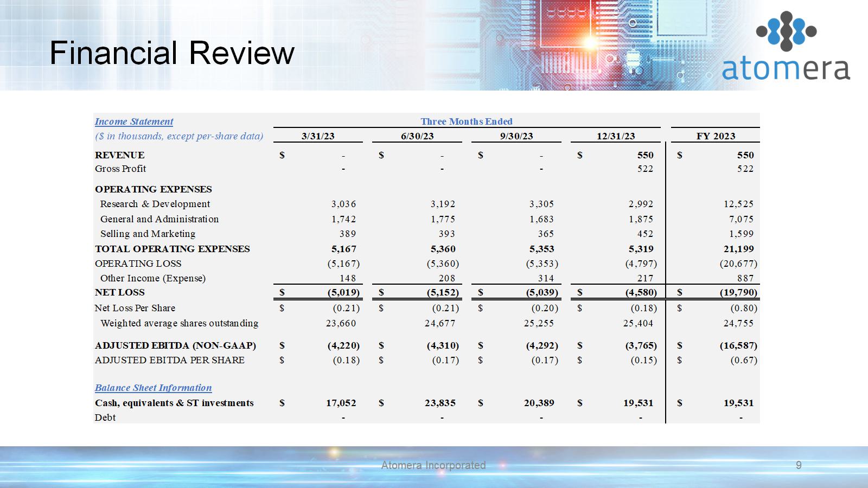Click the REVENUE row label

[120, 155]
